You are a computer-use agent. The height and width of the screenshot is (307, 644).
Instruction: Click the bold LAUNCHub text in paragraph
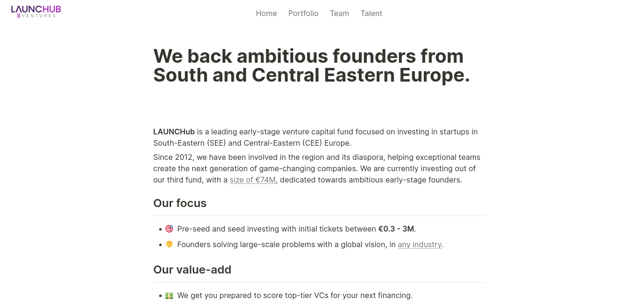(x=174, y=132)
